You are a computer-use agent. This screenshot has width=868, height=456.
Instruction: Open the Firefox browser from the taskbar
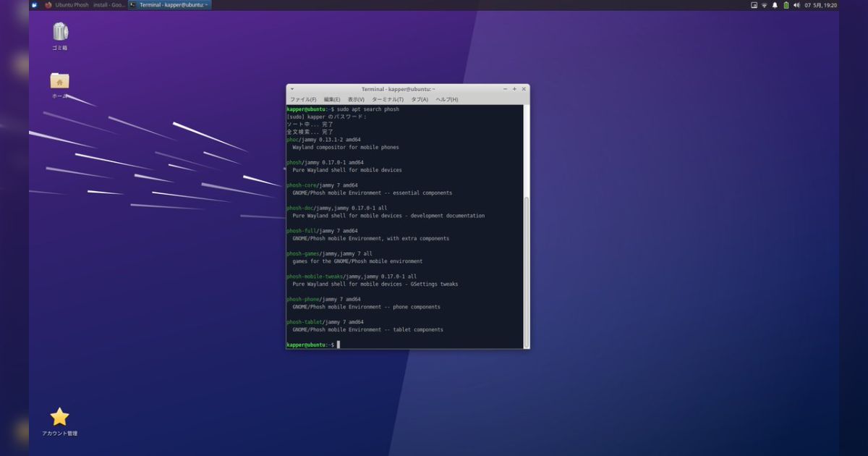[47, 4]
